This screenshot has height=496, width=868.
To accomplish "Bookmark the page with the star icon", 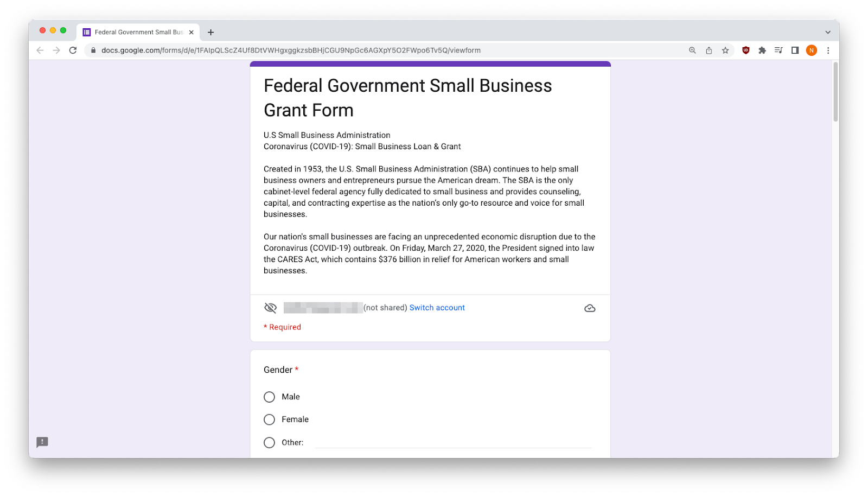I will click(725, 50).
